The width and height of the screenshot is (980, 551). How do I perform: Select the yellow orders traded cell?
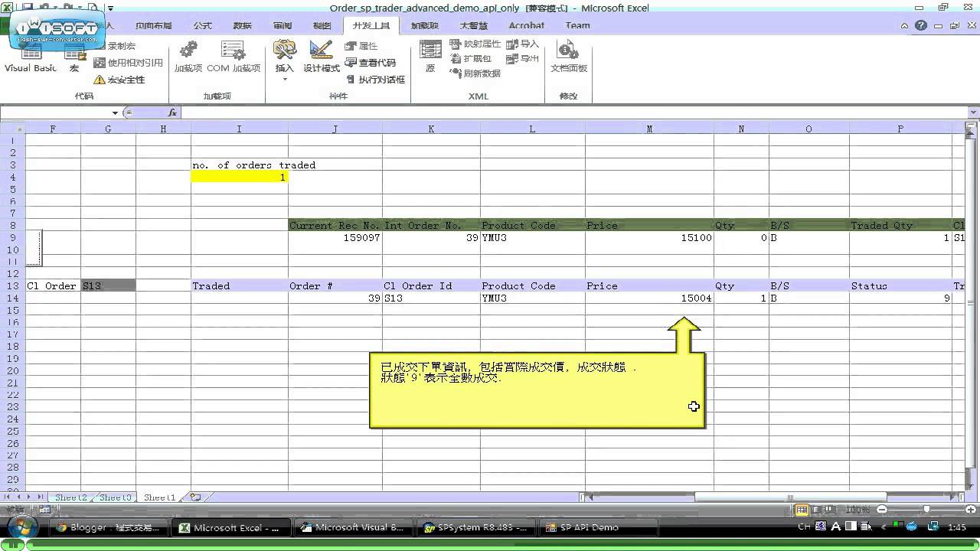(239, 178)
